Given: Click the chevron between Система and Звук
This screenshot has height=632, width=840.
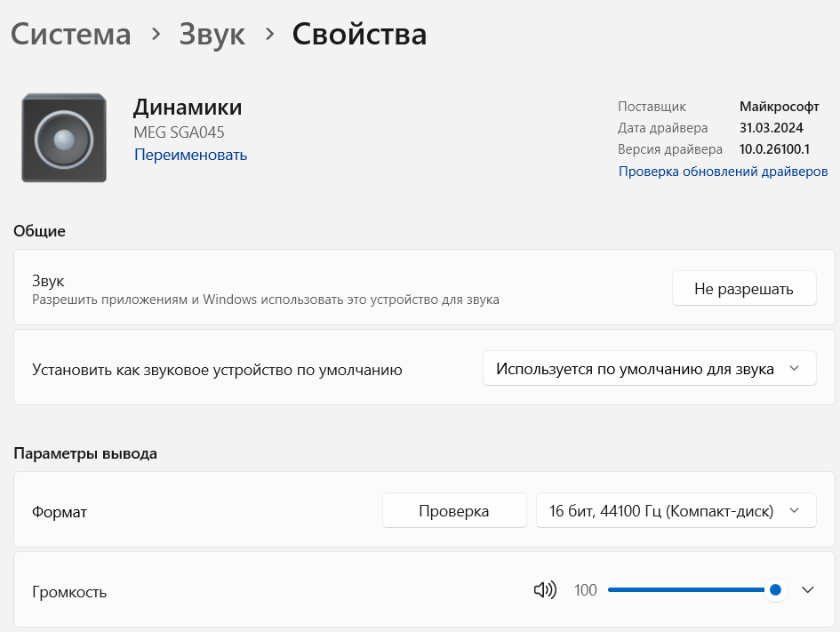Looking at the screenshot, I should 156,35.
